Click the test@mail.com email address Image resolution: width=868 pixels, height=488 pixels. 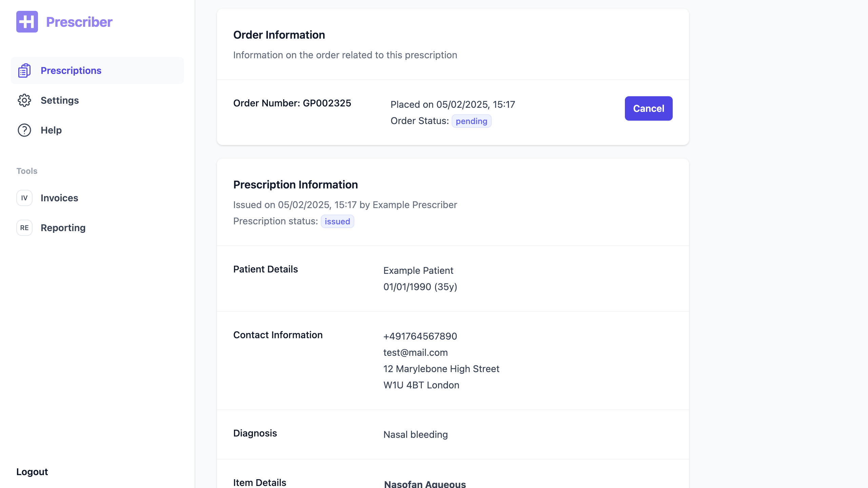[415, 352]
